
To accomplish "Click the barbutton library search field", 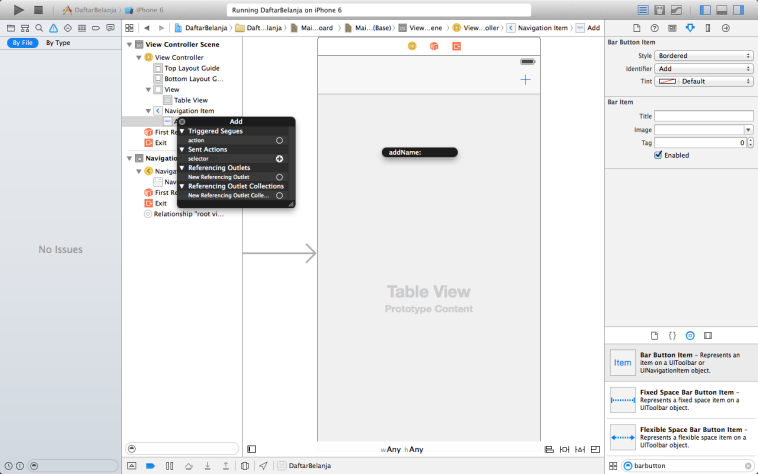I will coord(687,466).
